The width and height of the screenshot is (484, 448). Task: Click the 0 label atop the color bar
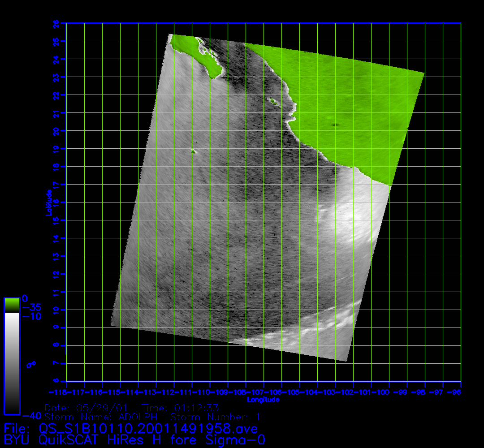click(x=25, y=298)
